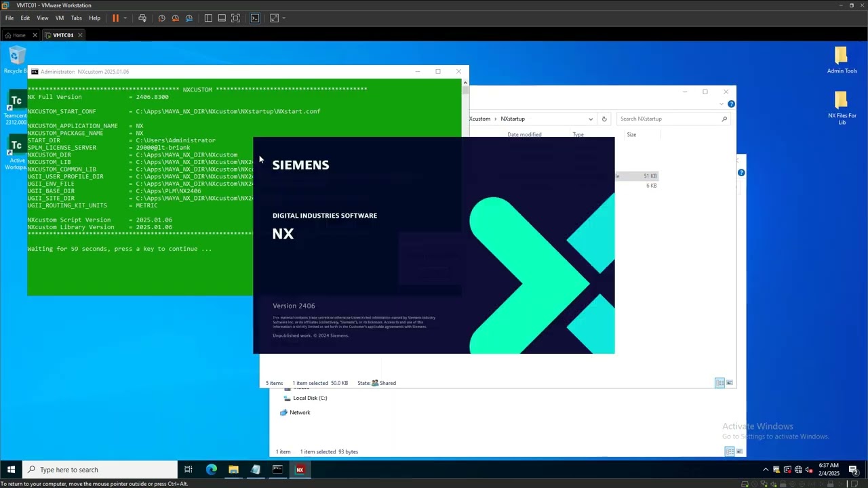
Task: Open the VMware File menu
Action: click(x=9, y=18)
